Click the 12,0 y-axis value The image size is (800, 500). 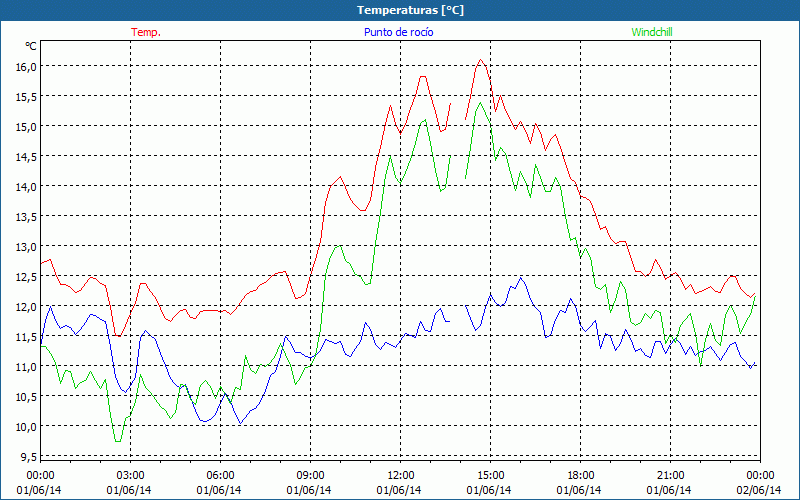(x=26, y=307)
